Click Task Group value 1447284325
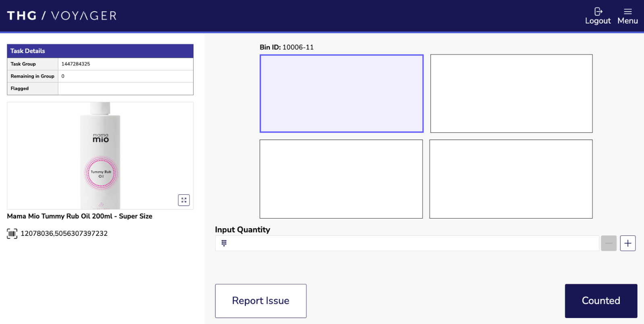The height and width of the screenshot is (324, 644). (76, 64)
